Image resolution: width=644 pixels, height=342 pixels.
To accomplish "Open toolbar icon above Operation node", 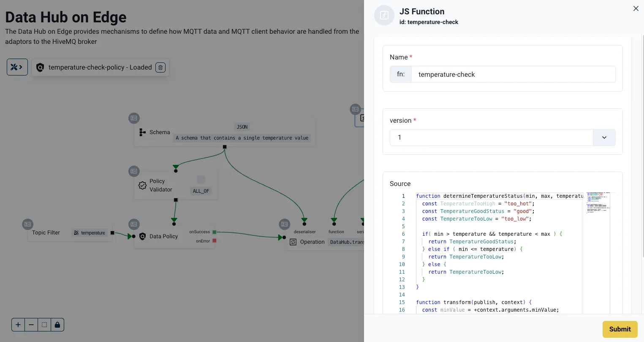I will click(284, 224).
